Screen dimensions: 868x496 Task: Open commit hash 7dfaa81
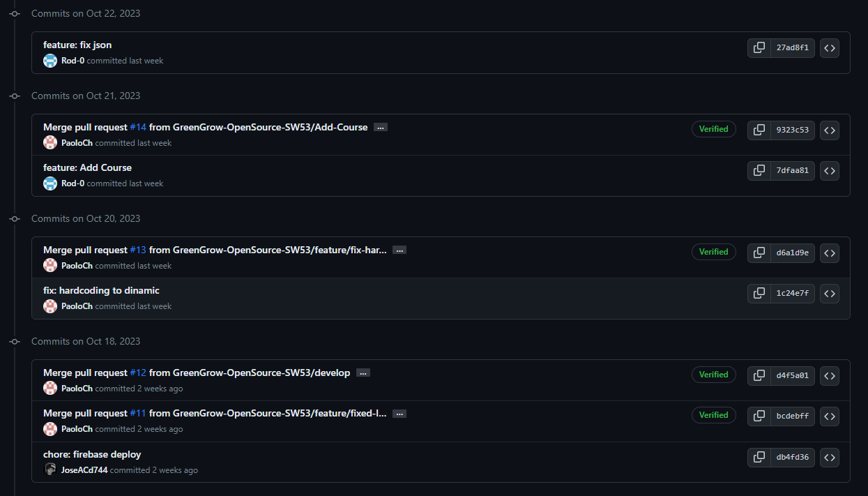(x=793, y=171)
